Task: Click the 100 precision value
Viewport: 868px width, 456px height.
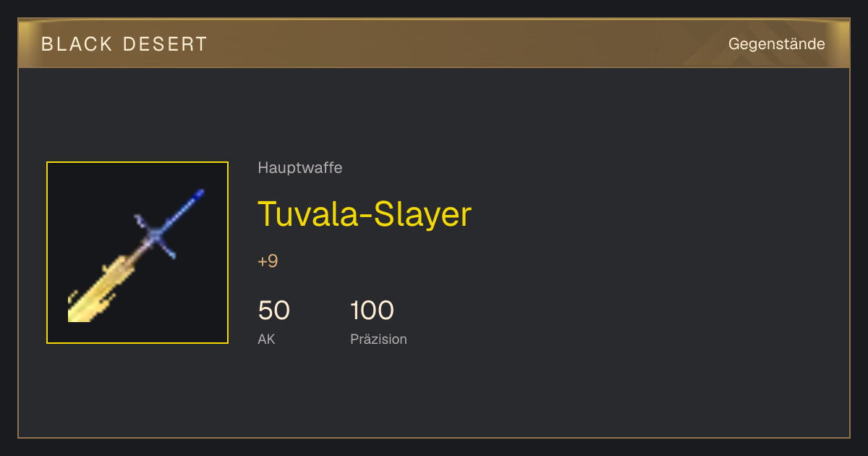Action: click(x=372, y=311)
